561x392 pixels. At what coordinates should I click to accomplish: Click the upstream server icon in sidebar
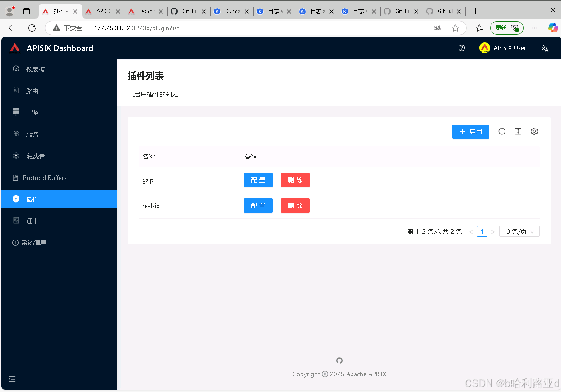16,112
